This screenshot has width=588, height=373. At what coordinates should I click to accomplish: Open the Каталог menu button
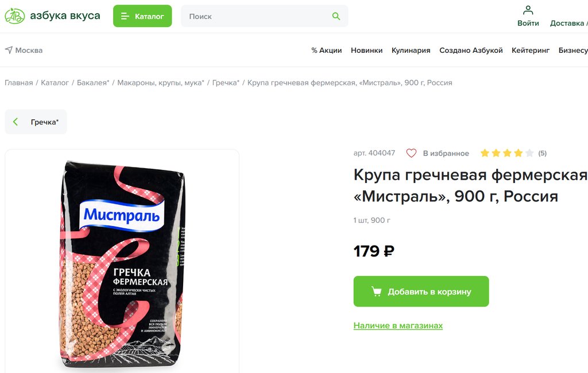point(142,16)
